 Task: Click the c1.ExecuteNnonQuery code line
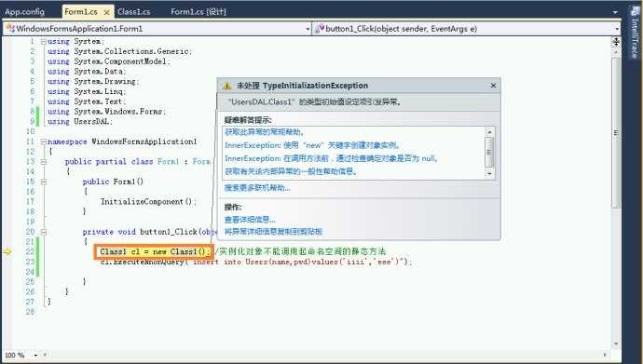point(256,262)
